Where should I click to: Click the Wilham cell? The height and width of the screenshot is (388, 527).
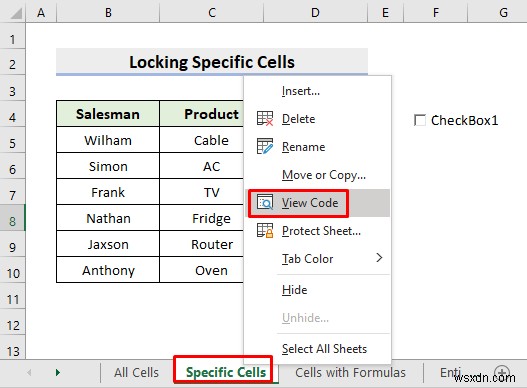pyautogui.click(x=108, y=140)
